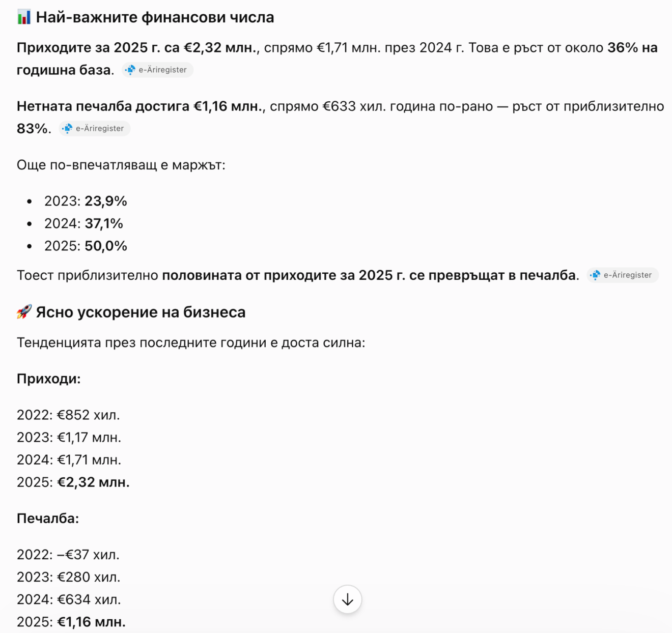This screenshot has width=672, height=633.
Task: Click the revenue line "2022: €852 хил."
Action: click(68, 415)
